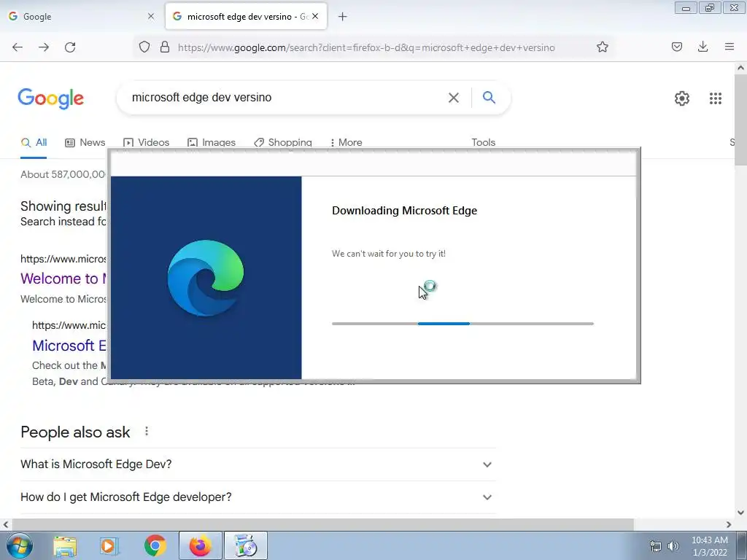Switch to News results
Screen dimensions: 747x560
pyautogui.click(x=85, y=142)
